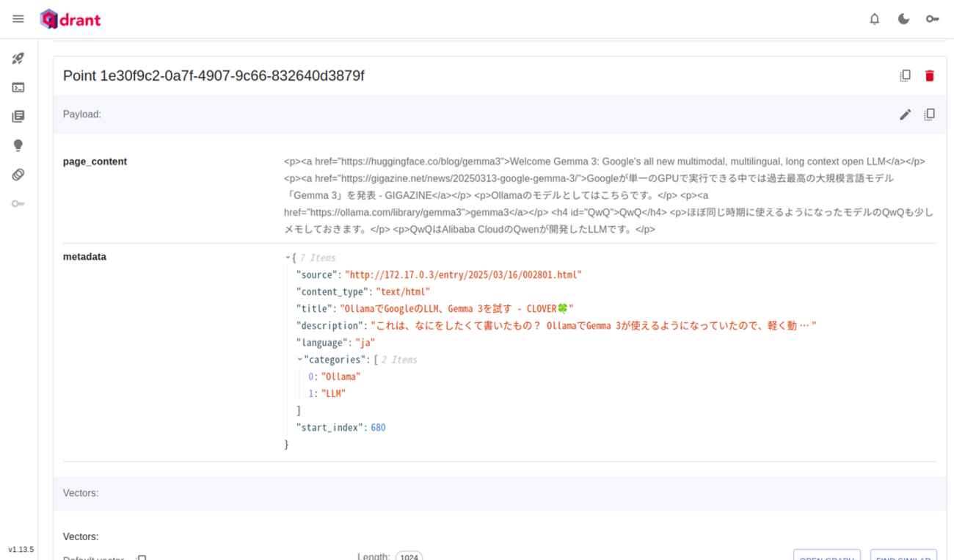The height and width of the screenshot is (560, 954).
Task: Open the rocket welcome page in sidebar
Action: point(18,59)
